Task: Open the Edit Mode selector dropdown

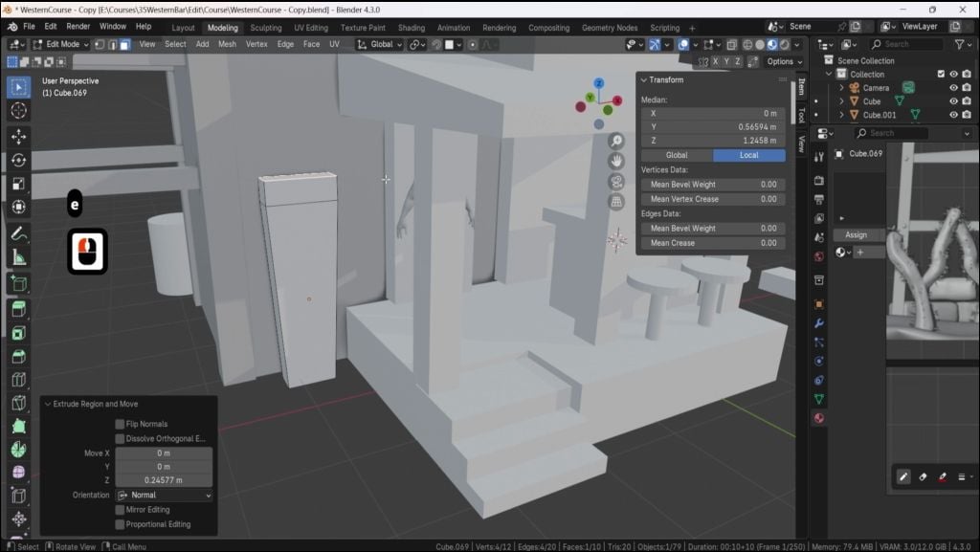Action: click(61, 44)
